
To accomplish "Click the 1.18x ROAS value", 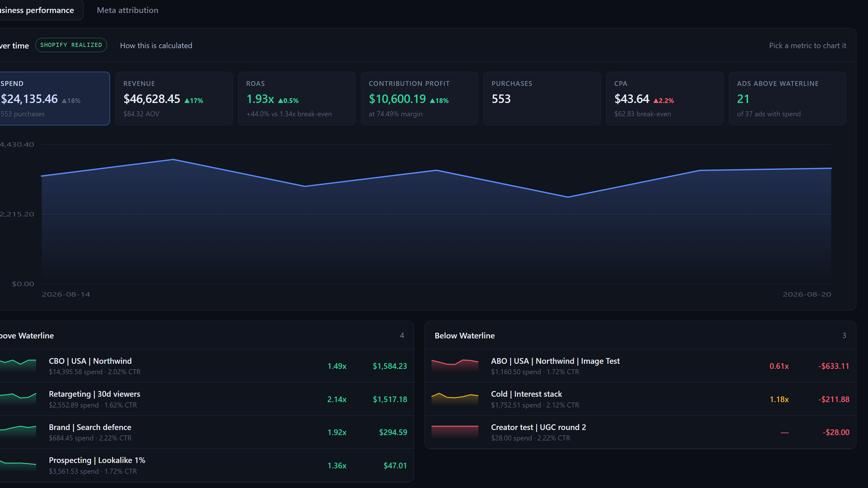I will tap(779, 399).
